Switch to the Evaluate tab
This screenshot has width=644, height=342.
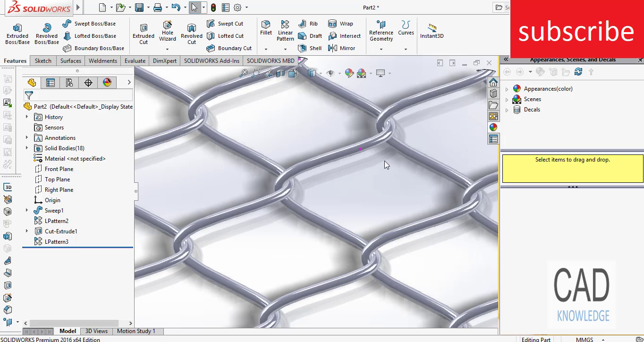[135, 60]
